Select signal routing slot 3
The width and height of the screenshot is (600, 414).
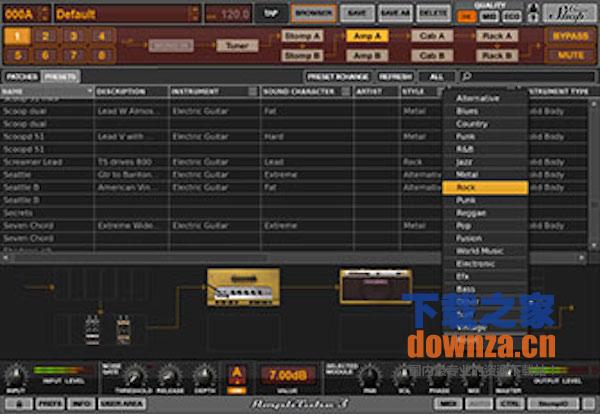(74, 36)
